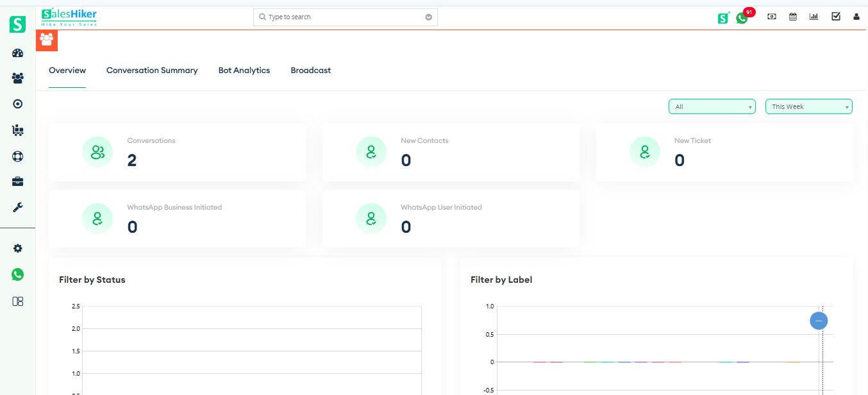Open the contacts people icon in sidebar
Image resolution: width=868 pixels, height=395 pixels.
[17, 77]
